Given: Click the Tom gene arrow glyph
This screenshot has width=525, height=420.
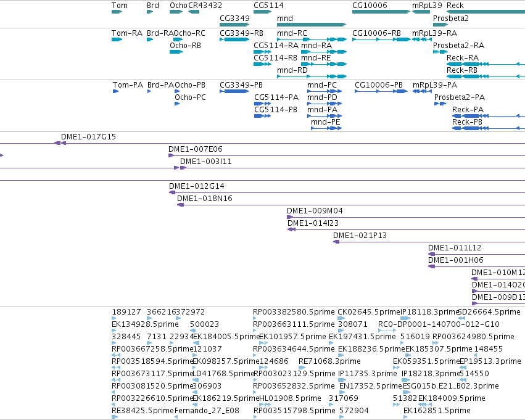Looking at the screenshot, I should pos(117,12).
